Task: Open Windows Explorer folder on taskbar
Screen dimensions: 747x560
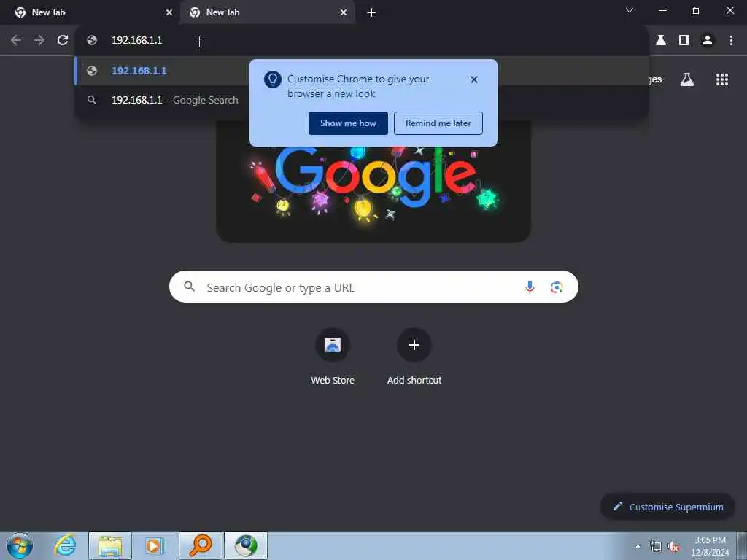Action: click(x=110, y=545)
